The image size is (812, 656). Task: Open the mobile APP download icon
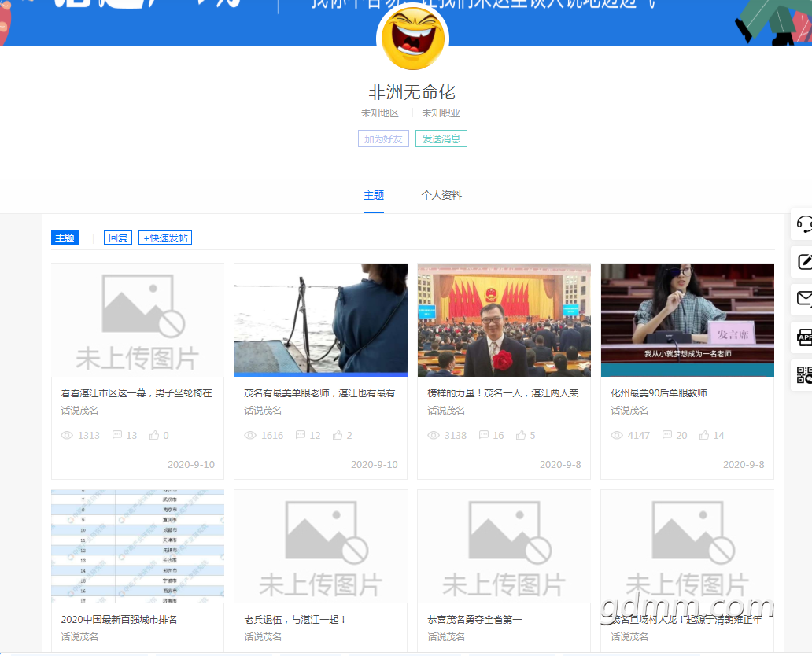coord(803,337)
